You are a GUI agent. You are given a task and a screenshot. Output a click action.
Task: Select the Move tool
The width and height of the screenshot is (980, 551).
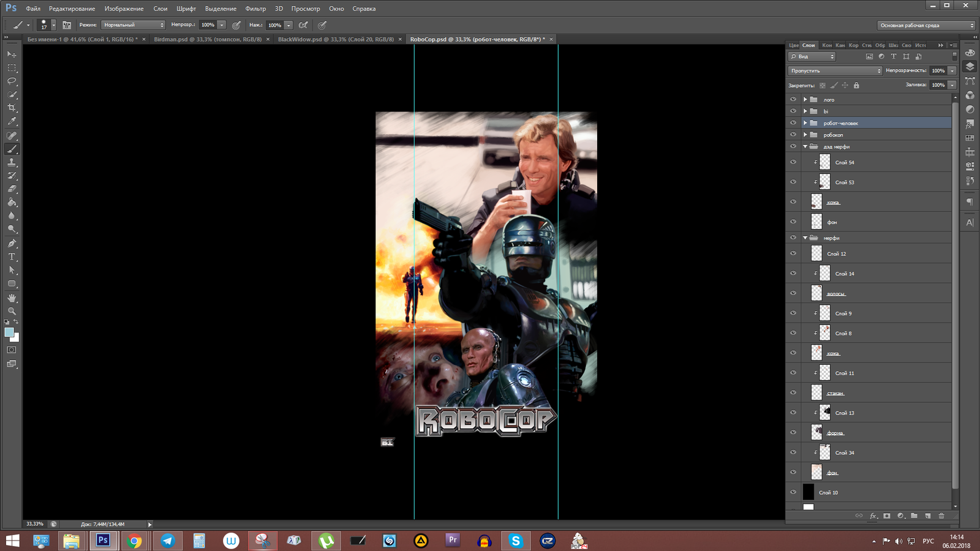(12, 54)
